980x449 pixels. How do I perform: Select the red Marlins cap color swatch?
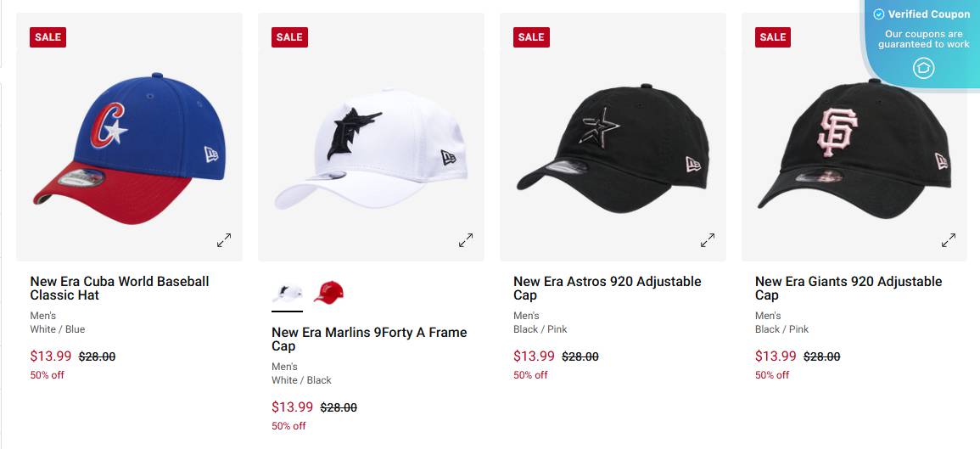coord(328,293)
